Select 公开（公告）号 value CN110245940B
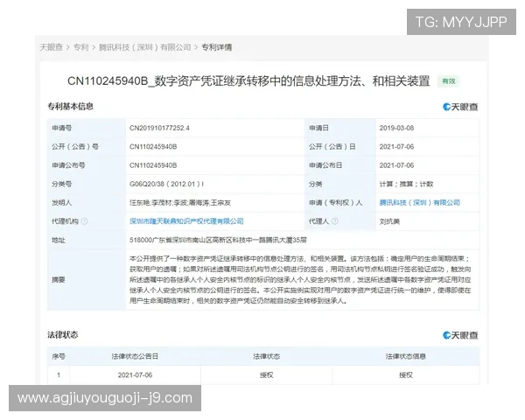Image resolution: width=525 pixels, height=420 pixels. click(x=153, y=147)
